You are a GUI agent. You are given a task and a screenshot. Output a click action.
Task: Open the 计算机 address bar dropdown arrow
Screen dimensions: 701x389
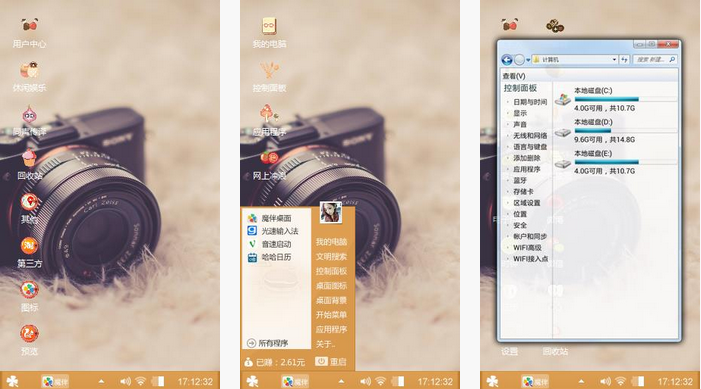click(x=614, y=59)
